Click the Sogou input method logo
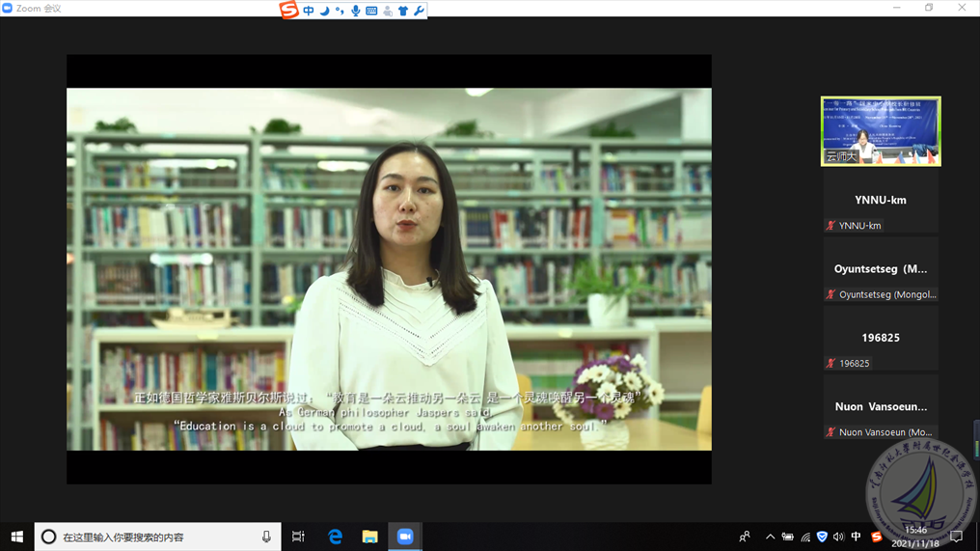The height and width of the screenshot is (551, 980). pyautogui.click(x=288, y=10)
